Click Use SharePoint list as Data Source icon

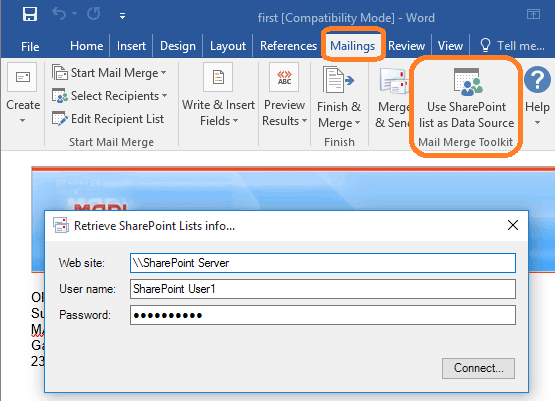pyautogui.click(x=467, y=82)
